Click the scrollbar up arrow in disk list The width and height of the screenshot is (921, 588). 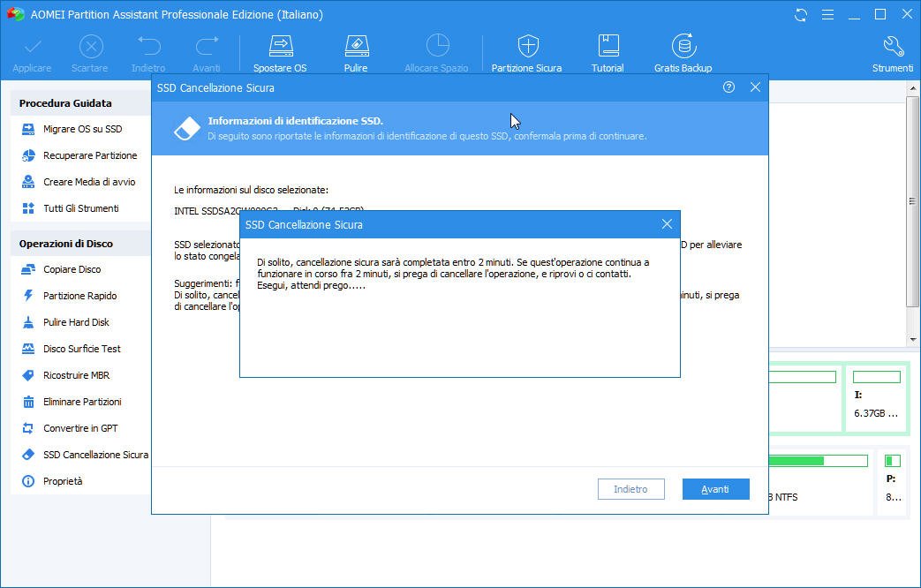[x=913, y=88]
